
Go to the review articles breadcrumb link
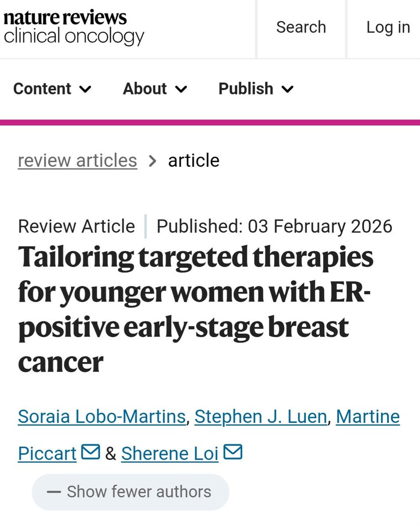[x=78, y=161]
